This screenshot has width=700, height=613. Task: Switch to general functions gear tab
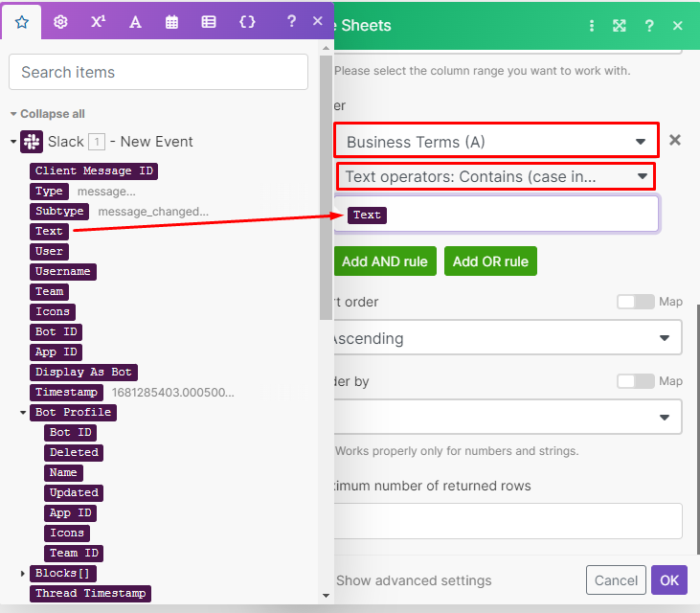click(x=60, y=22)
